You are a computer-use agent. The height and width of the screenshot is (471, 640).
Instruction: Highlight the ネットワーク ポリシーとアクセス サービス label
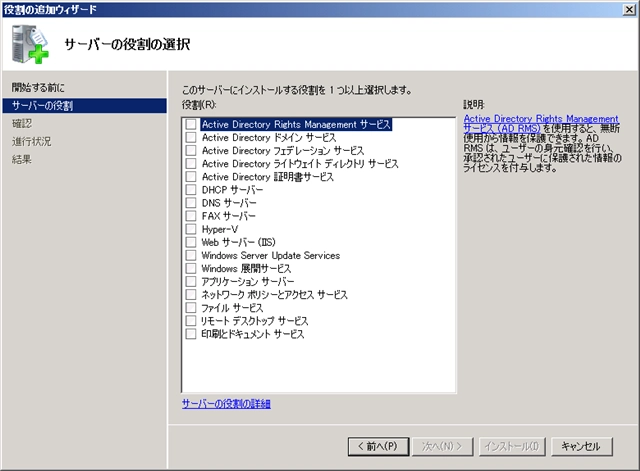tap(274, 294)
